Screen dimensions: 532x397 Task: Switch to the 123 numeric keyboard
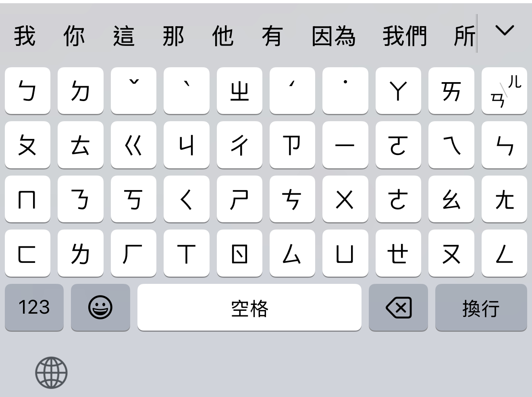[34, 307]
